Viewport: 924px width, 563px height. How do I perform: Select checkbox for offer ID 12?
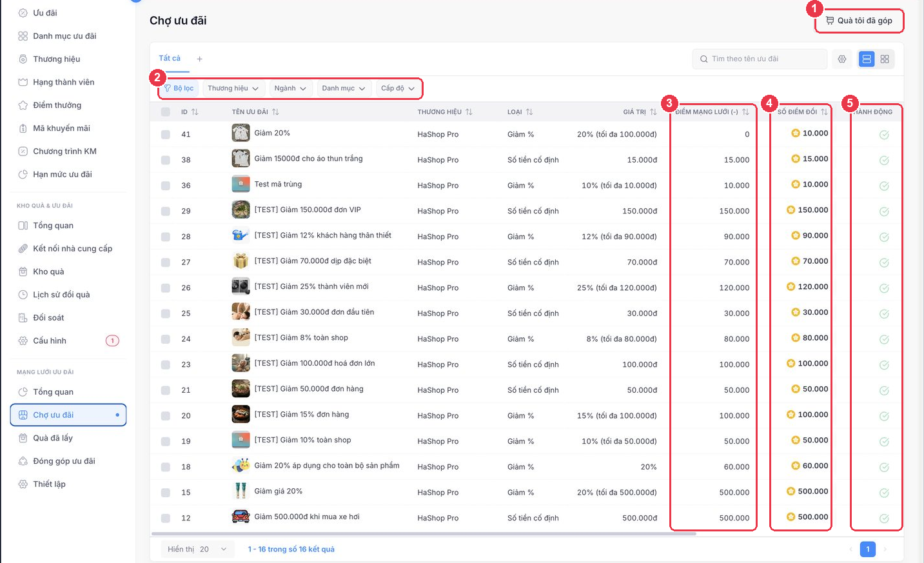pos(166,519)
